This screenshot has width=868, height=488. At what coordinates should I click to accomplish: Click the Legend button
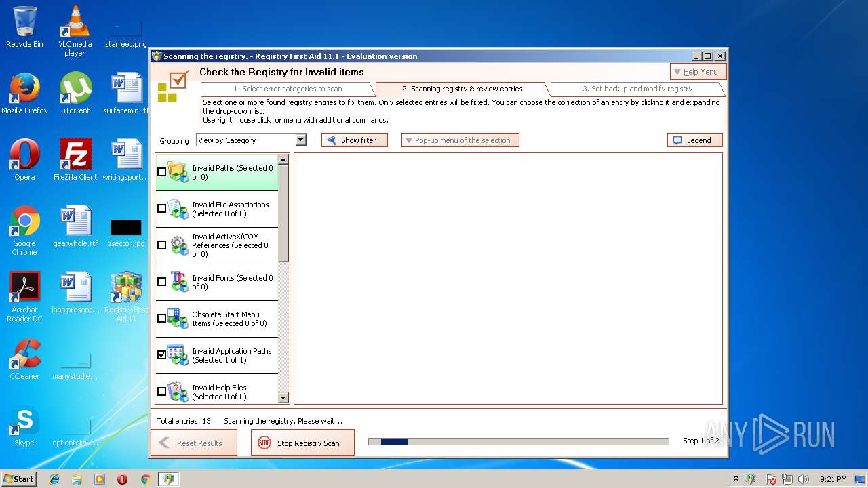coord(695,140)
